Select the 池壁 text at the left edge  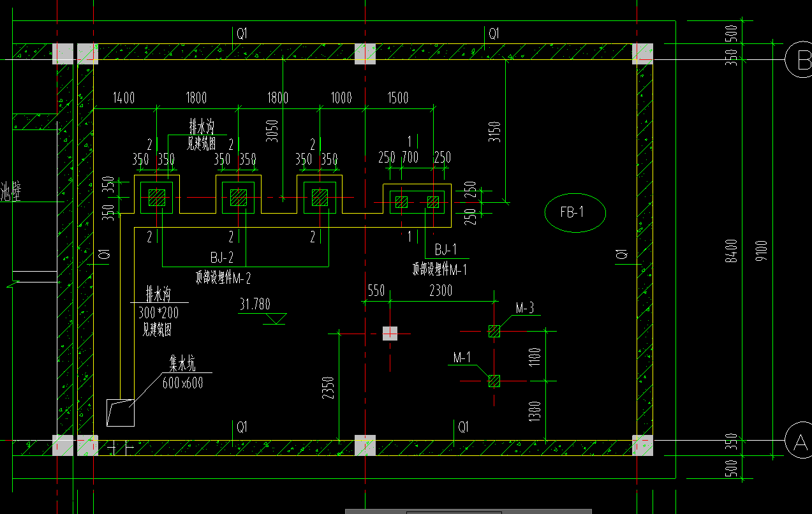10,192
